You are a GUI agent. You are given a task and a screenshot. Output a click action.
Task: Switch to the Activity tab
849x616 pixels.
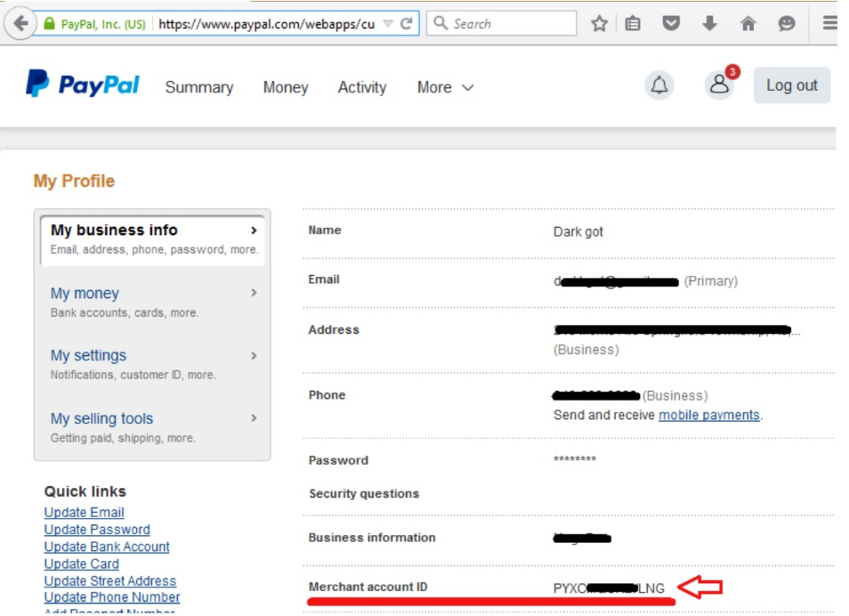(x=361, y=87)
